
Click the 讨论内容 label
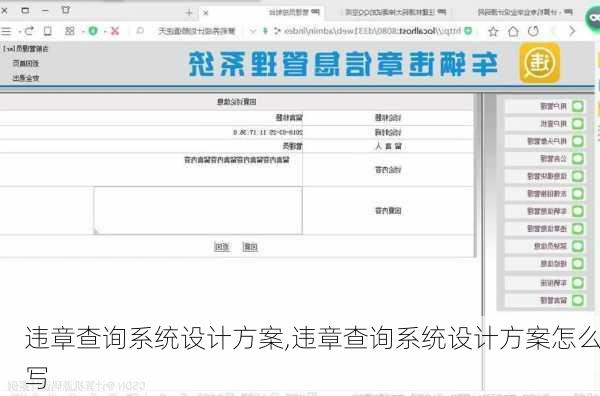[x=388, y=170]
